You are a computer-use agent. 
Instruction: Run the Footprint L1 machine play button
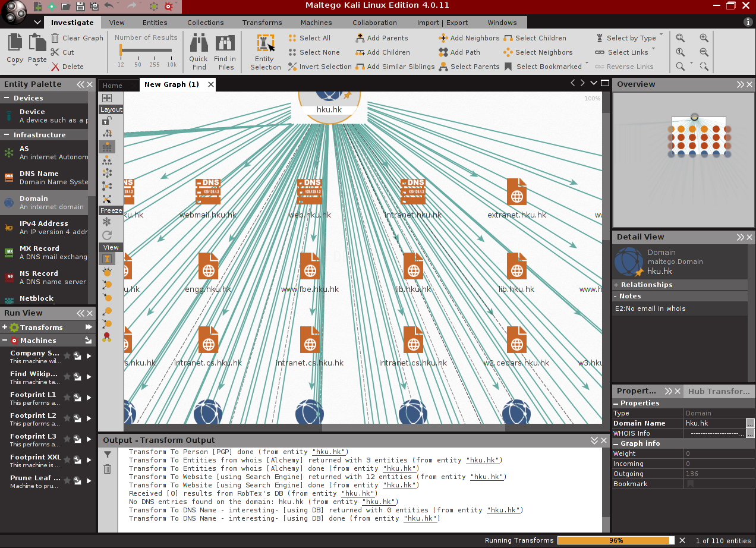[x=89, y=398]
